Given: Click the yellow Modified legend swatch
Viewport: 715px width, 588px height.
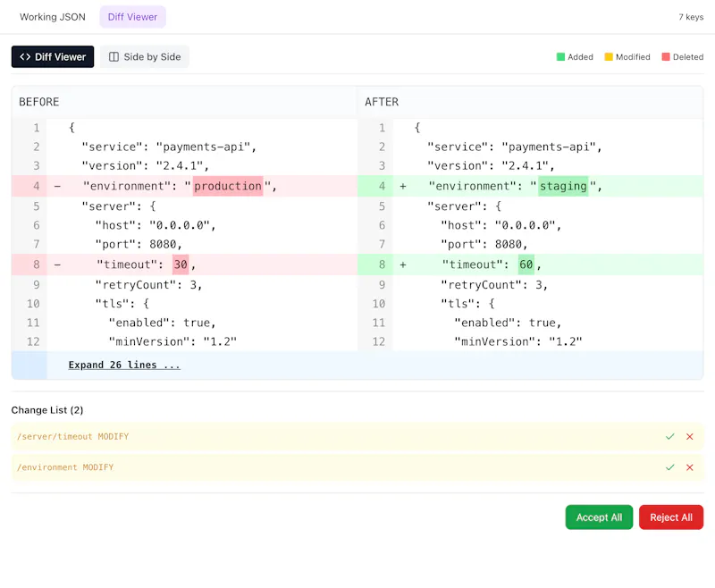Looking at the screenshot, I should tap(609, 57).
